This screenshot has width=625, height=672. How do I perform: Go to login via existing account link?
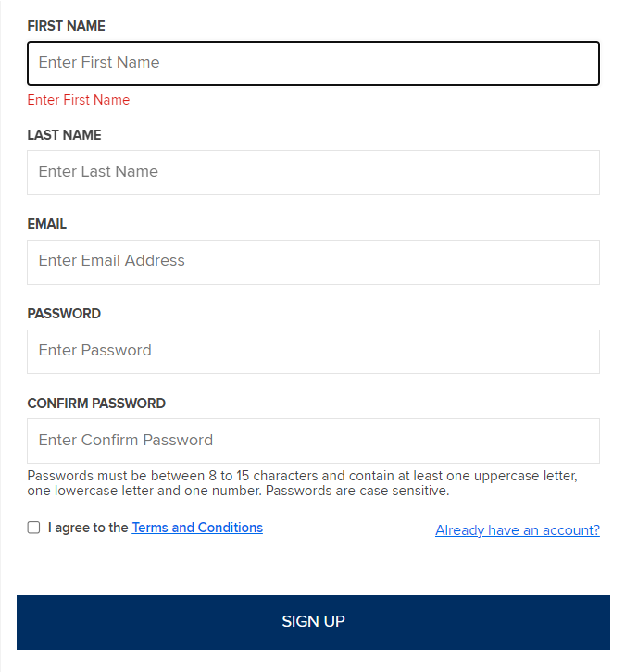(517, 530)
